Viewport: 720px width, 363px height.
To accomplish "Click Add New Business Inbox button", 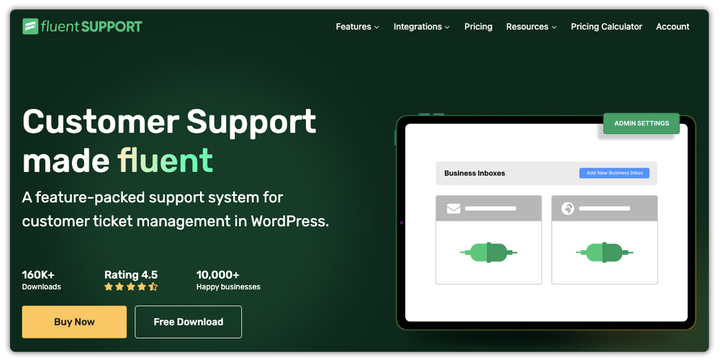I will (614, 173).
